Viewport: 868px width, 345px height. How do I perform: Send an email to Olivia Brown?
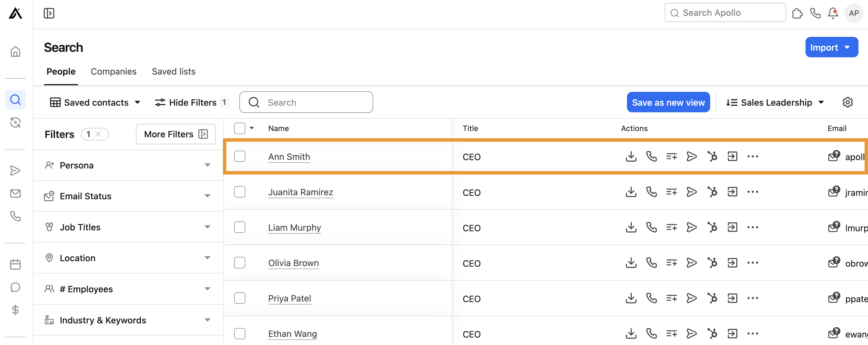click(691, 262)
